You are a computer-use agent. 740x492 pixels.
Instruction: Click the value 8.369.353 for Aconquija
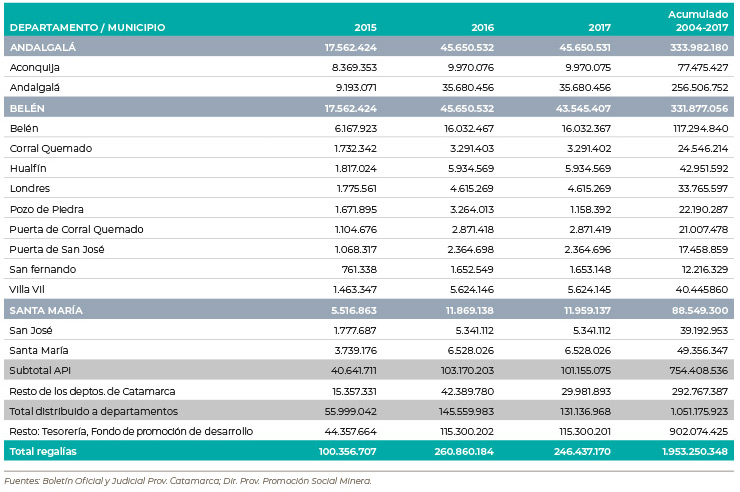354,67
